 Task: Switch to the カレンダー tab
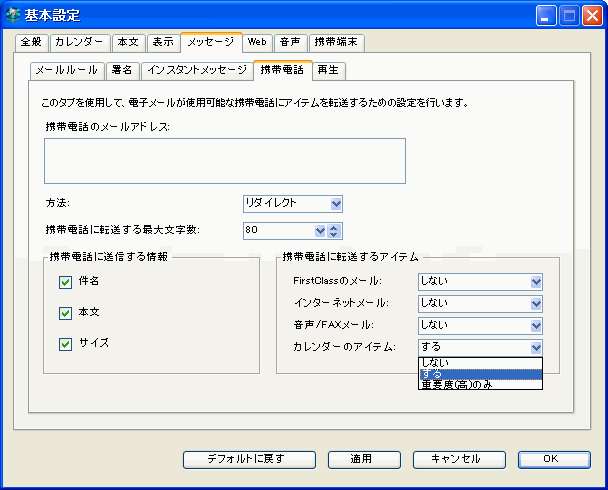[78, 43]
